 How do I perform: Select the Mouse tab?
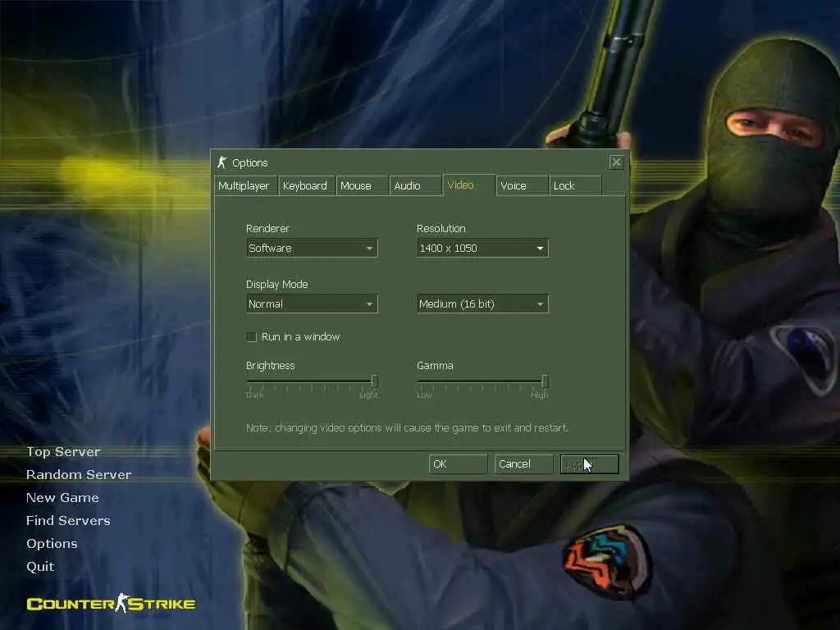coord(362,186)
